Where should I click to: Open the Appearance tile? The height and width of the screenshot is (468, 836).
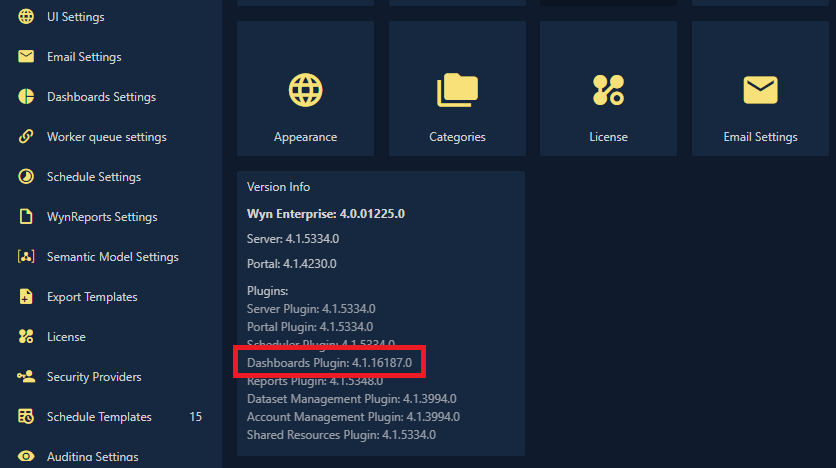click(305, 89)
